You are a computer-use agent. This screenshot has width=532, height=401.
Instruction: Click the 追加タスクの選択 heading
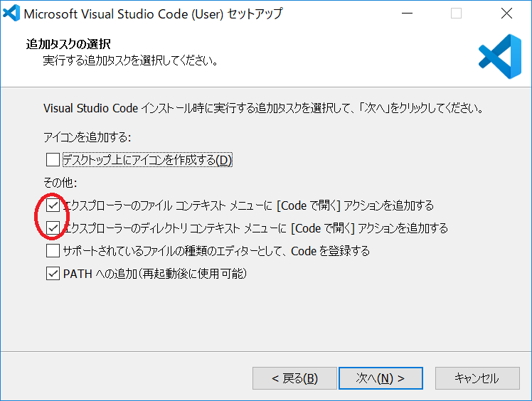tap(68, 44)
